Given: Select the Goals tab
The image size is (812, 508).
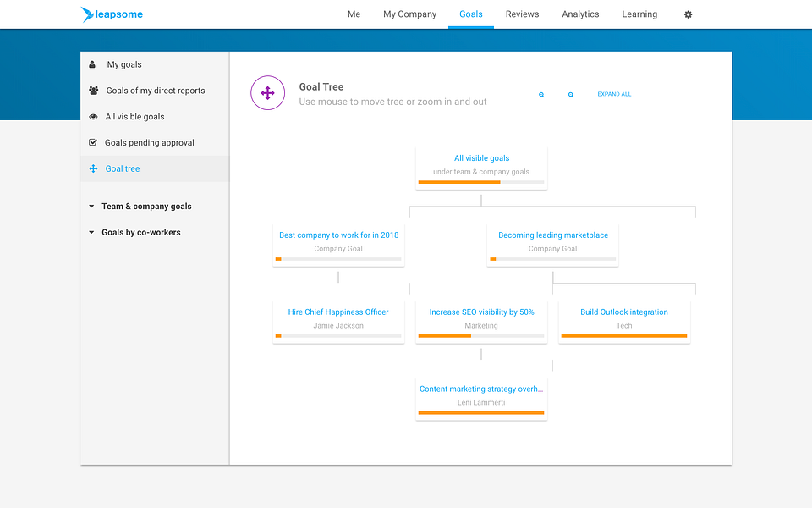Looking at the screenshot, I should [x=471, y=14].
